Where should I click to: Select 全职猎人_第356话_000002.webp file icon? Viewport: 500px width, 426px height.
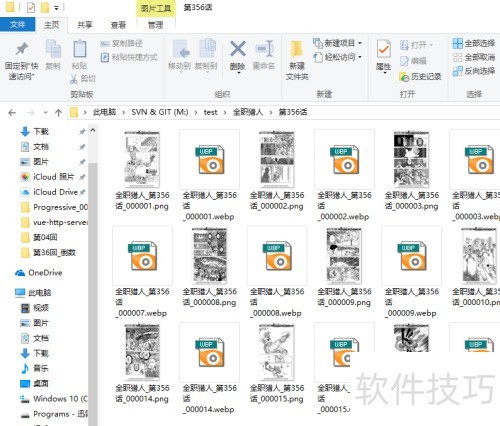pos(344,159)
